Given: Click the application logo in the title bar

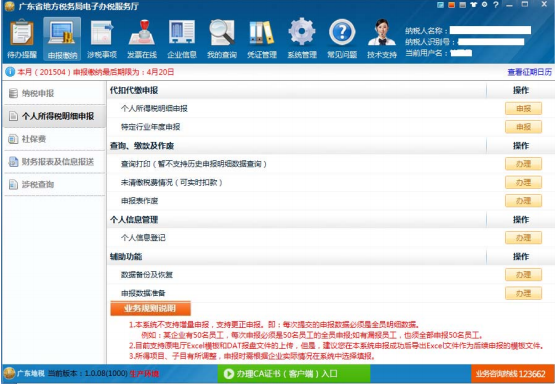Looking at the screenshot, I should (10, 6).
